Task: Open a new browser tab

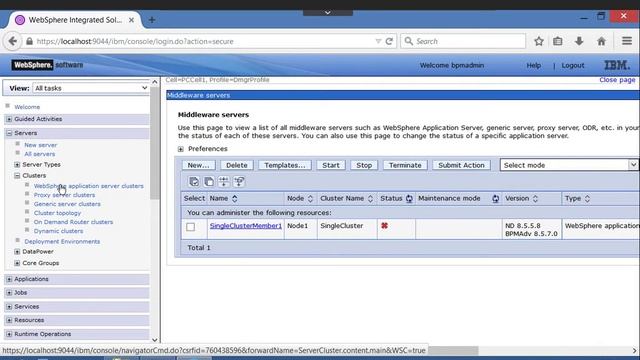Action: coord(152,20)
